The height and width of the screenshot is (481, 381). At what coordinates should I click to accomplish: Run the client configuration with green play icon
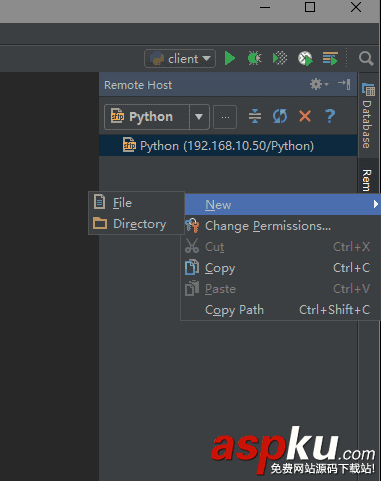pyautogui.click(x=230, y=58)
